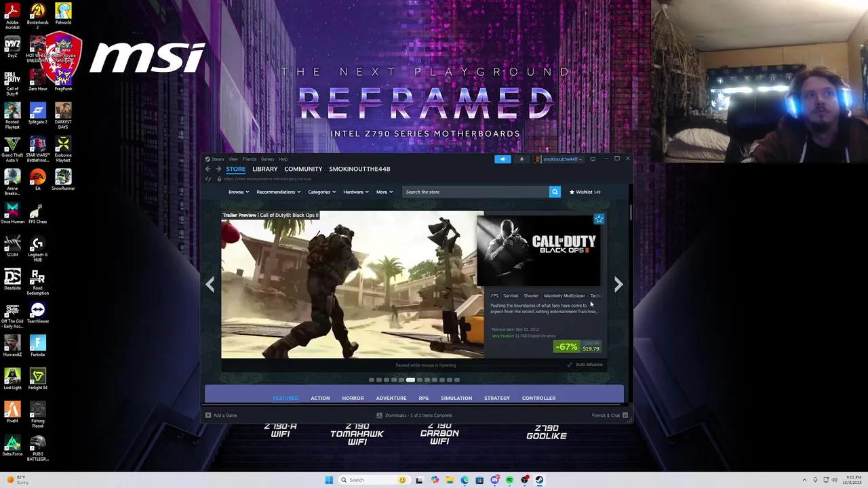Screen dimensions: 868x488
Task: Open the Steam menu
Action: (x=218, y=159)
